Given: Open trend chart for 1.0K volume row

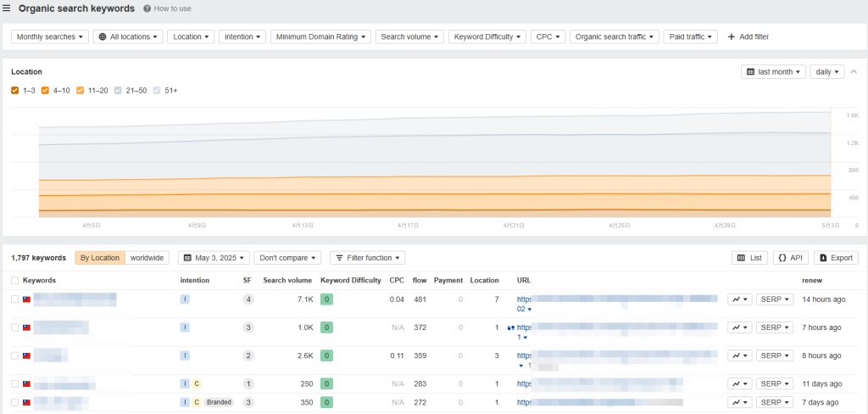Looking at the screenshot, I should (739, 327).
